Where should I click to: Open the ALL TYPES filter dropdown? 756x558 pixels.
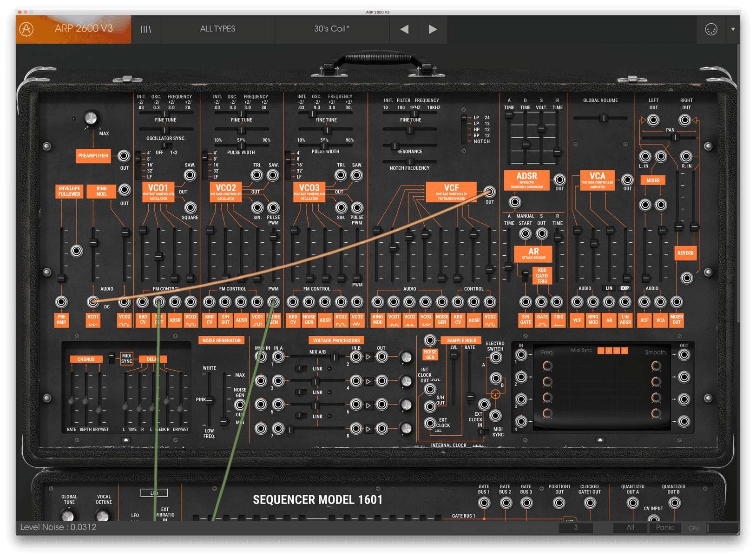click(217, 29)
